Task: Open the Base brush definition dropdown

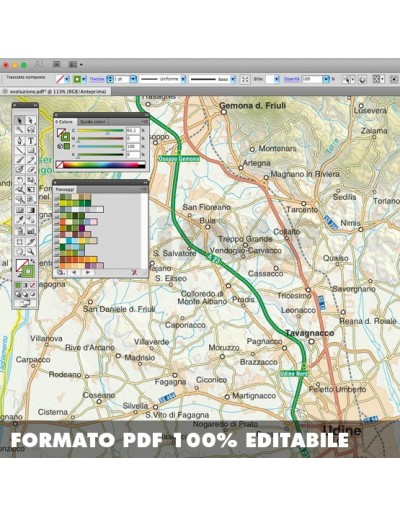Action: click(233, 79)
